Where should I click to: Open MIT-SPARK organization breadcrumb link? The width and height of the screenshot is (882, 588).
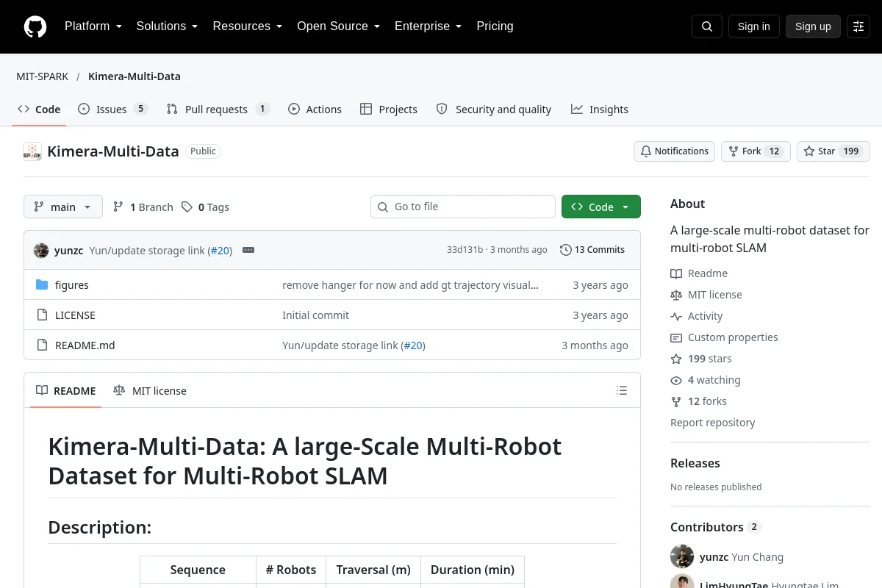[x=43, y=76]
